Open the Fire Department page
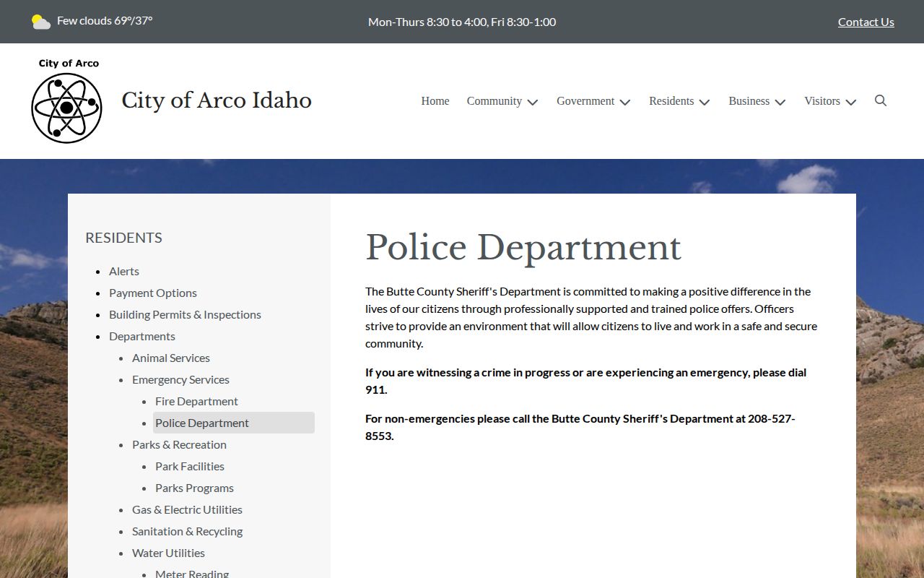The height and width of the screenshot is (578, 924). 196,401
